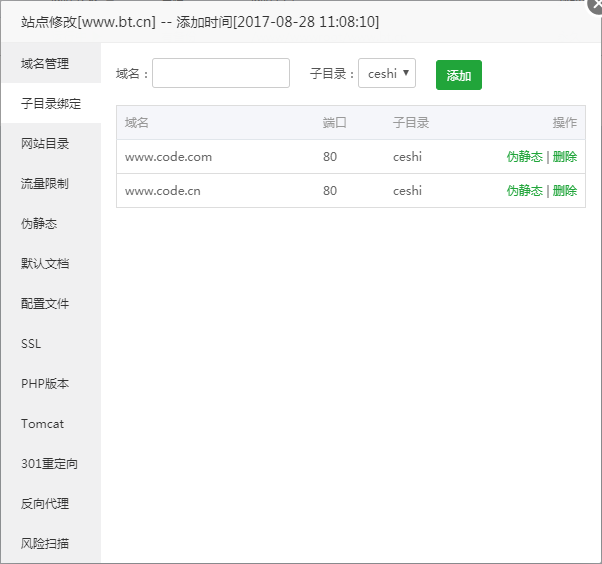Go to the 风险扫描 tab

pyautogui.click(x=46, y=544)
